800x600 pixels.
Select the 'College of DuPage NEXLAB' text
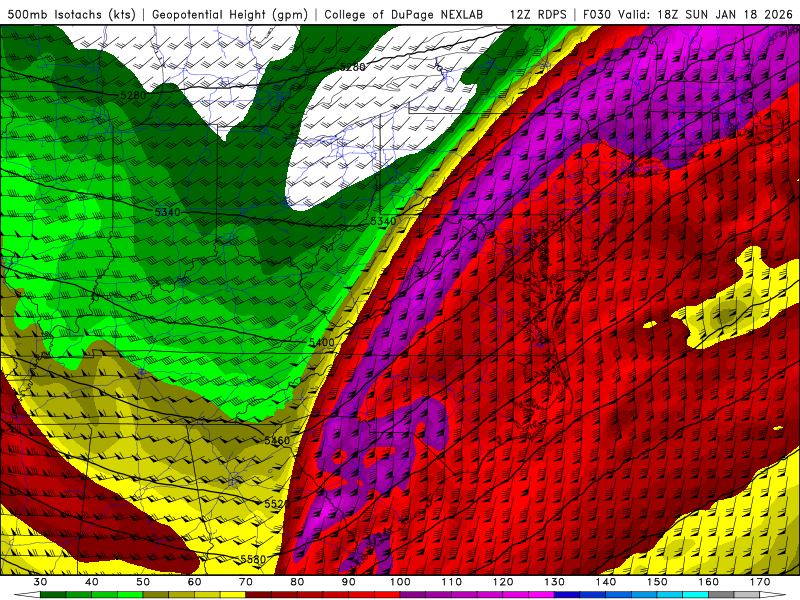(404, 14)
